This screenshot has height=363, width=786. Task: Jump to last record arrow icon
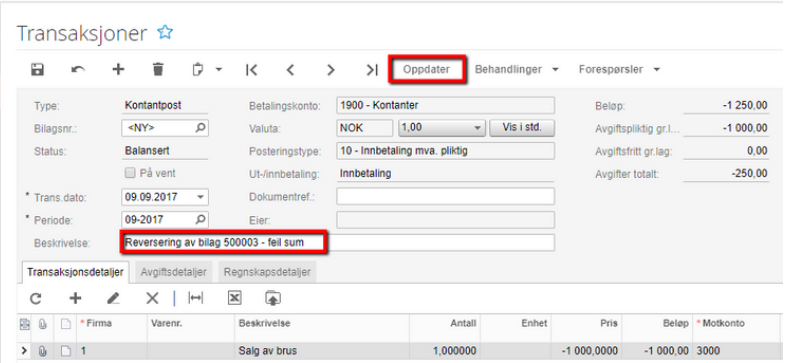371,70
